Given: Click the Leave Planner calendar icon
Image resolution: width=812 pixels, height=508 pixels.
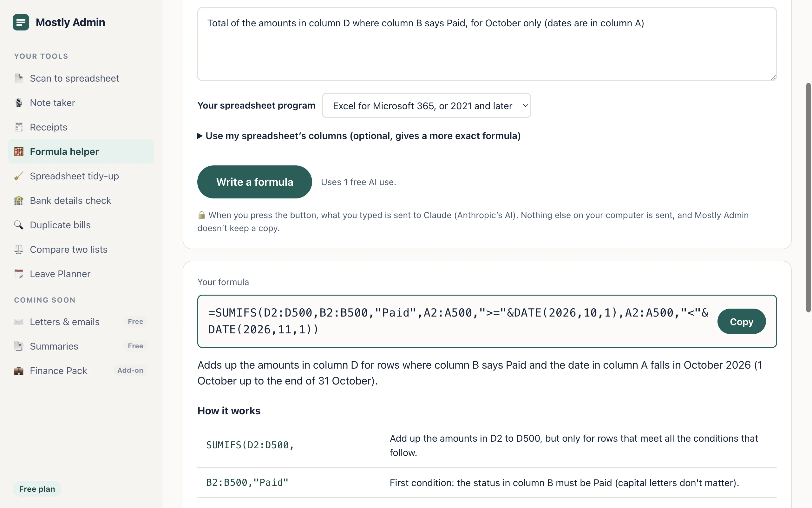Looking at the screenshot, I should 19,274.
